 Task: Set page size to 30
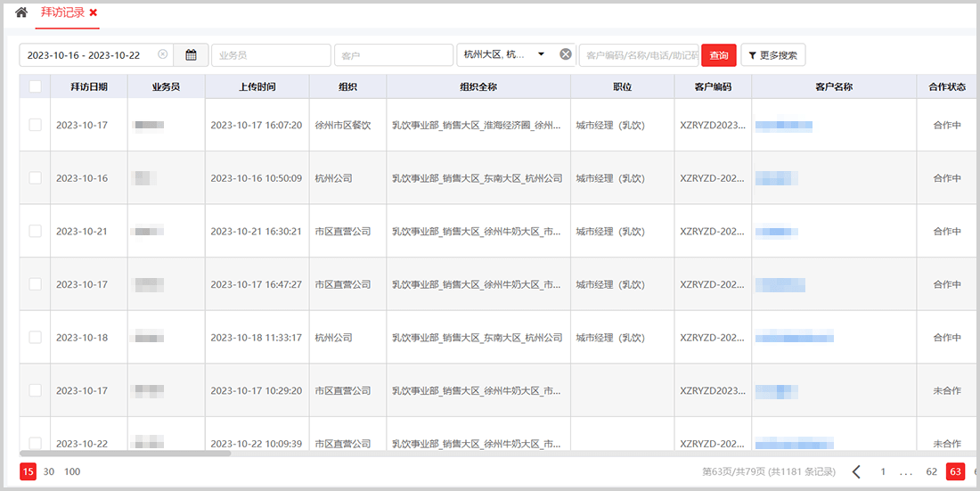click(49, 472)
